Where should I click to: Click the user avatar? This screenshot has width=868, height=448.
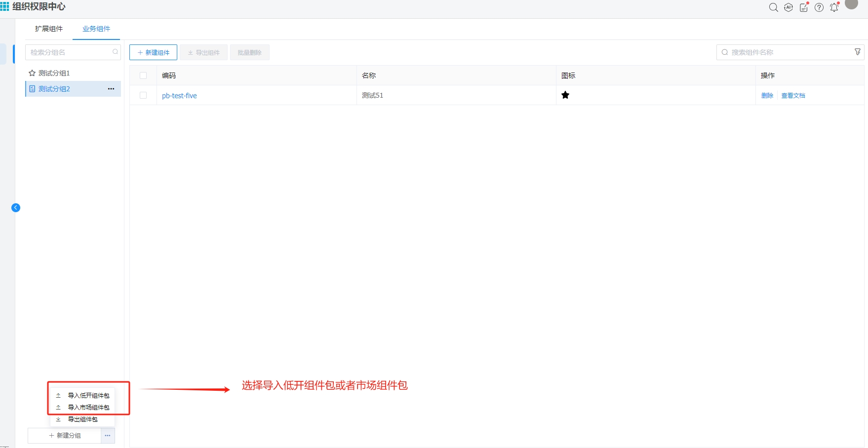(x=852, y=4)
